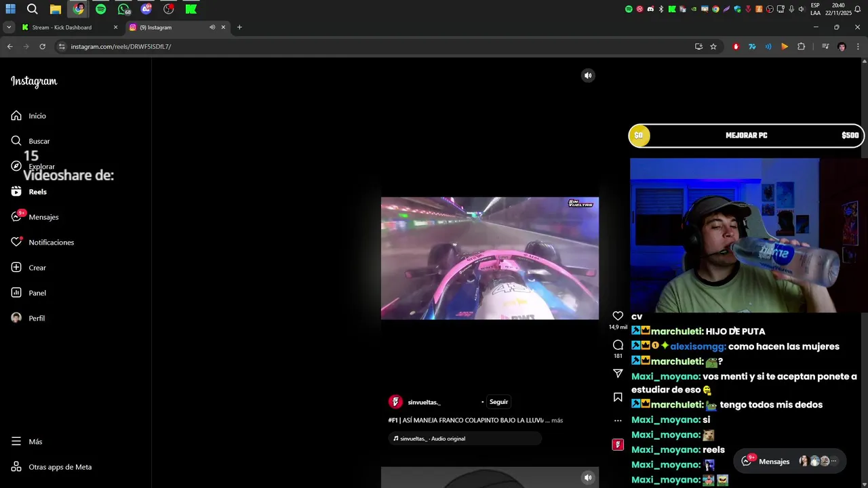Open Perfil in the sidebar
This screenshot has width=868, height=488.
pyautogui.click(x=28, y=318)
